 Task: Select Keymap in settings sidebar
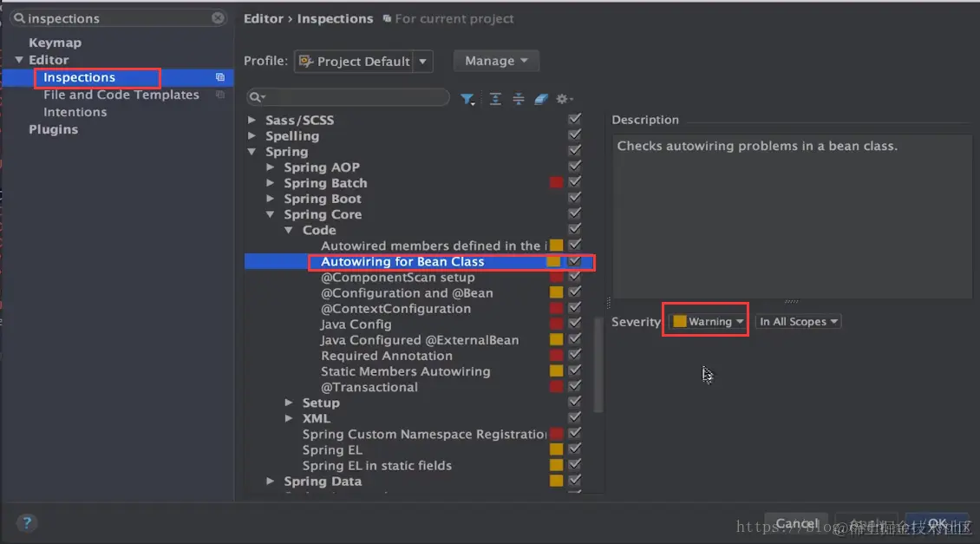point(55,43)
